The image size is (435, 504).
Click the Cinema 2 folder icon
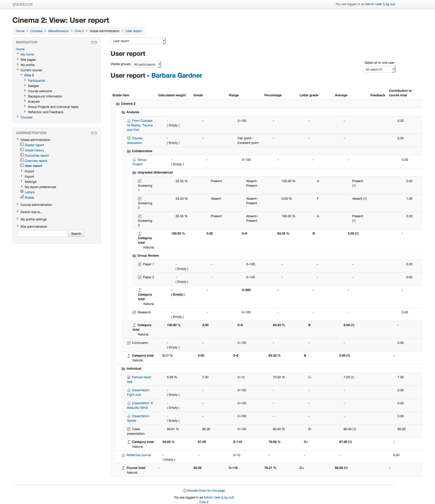point(118,104)
